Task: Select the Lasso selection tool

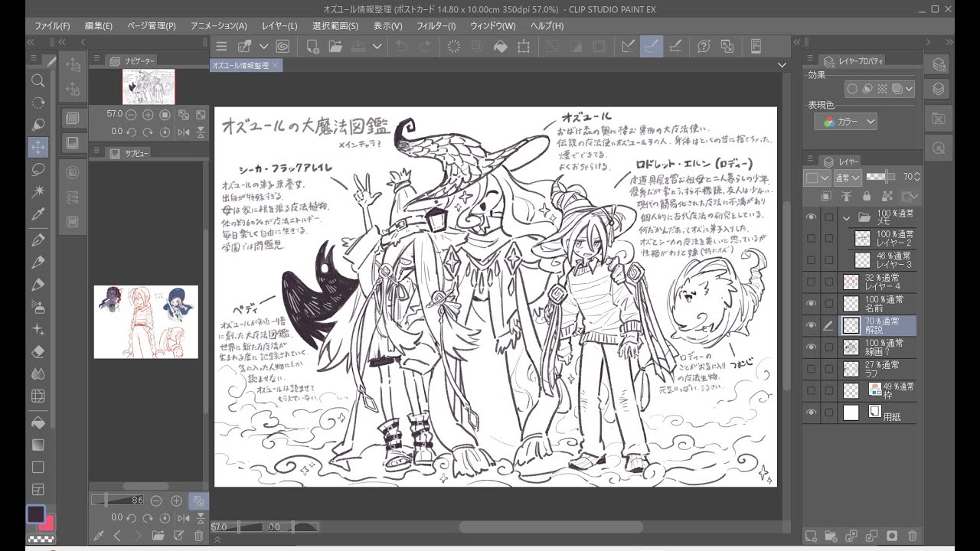Action: coord(38,168)
